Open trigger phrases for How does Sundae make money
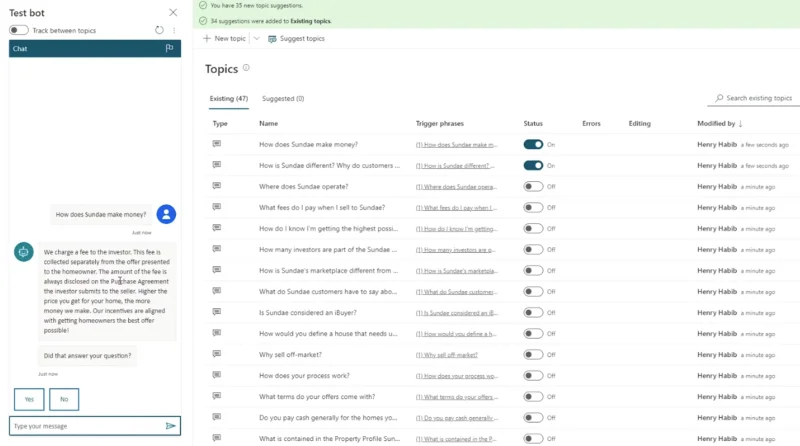This screenshot has width=800, height=446. (x=456, y=145)
